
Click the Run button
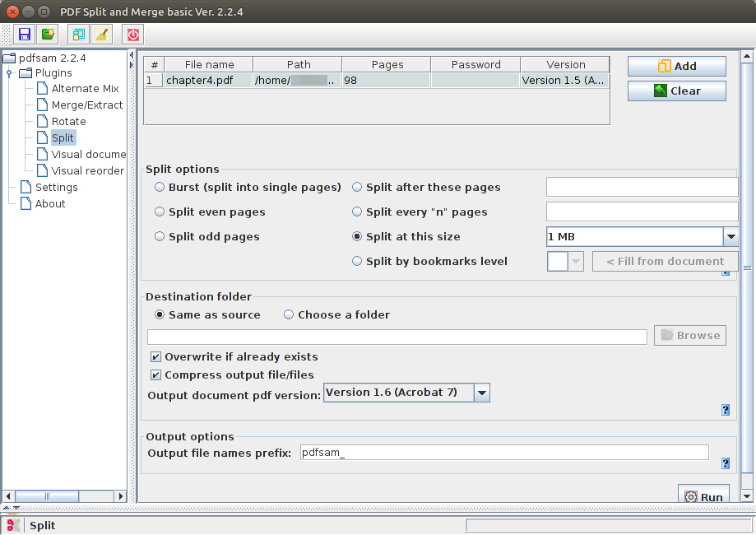point(704,495)
